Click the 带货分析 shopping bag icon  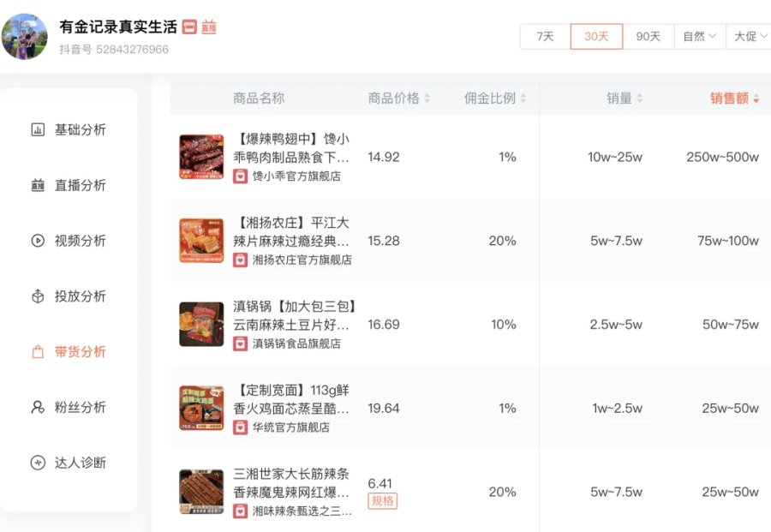coord(38,352)
